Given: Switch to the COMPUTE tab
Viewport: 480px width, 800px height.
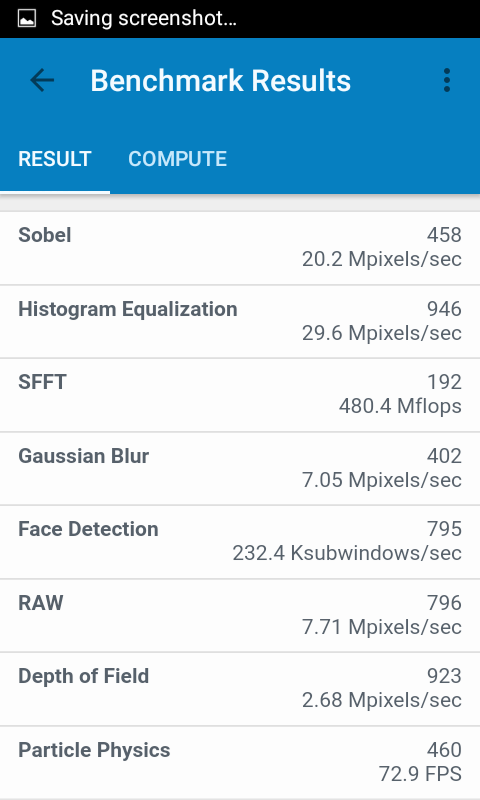Looking at the screenshot, I should pos(178,159).
